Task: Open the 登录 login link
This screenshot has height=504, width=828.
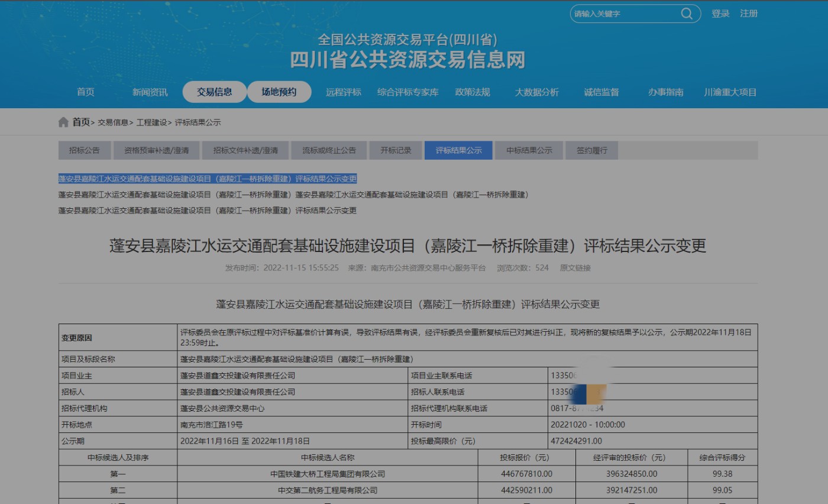Action: pyautogui.click(x=720, y=14)
